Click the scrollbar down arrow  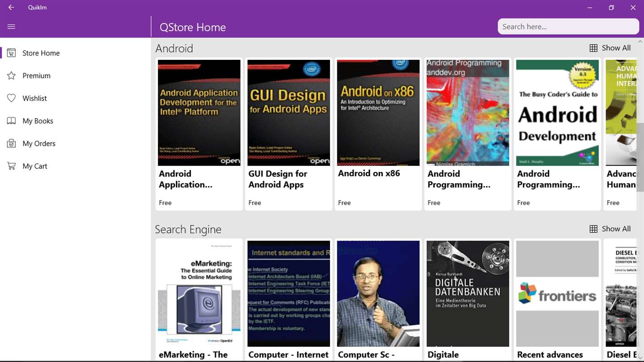tap(640, 357)
